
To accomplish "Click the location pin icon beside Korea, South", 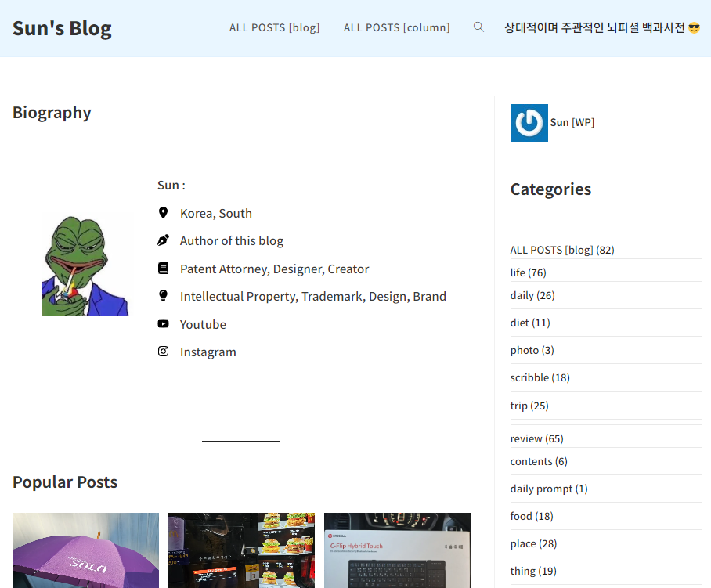I will (x=163, y=213).
